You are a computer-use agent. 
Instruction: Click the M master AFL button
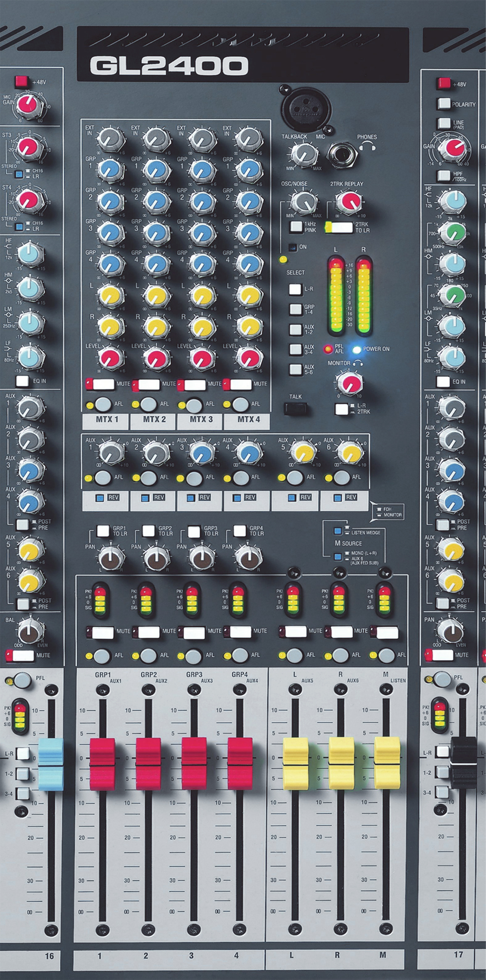pyautogui.click(x=386, y=655)
